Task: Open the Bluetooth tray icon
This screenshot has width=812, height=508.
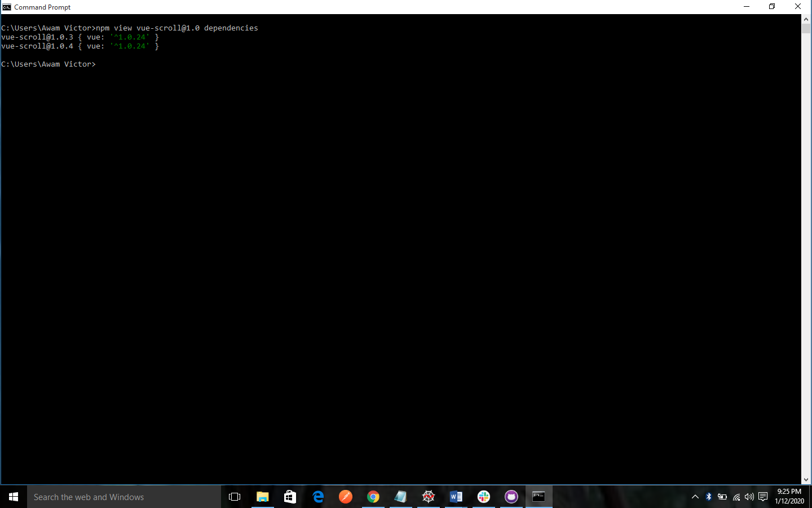Action: tap(709, 497)
